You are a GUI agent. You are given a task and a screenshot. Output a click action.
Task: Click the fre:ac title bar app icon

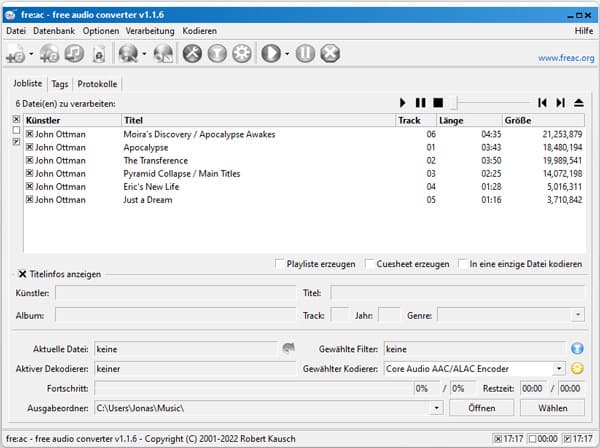click(x=10, y=15)
